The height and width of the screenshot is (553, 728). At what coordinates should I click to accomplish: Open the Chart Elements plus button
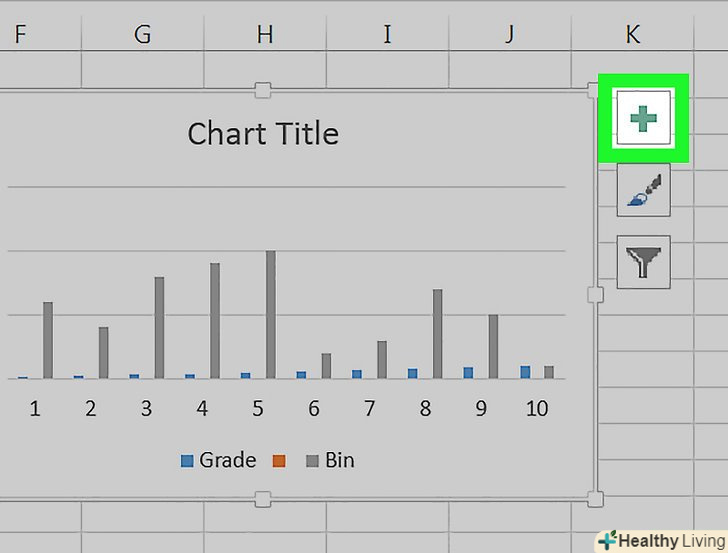click(643, 118)
